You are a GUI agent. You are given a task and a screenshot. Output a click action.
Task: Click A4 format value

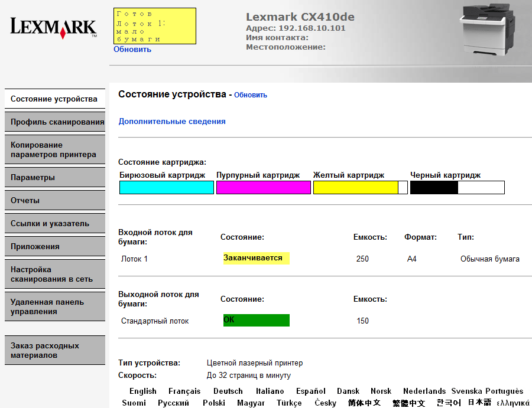pyautogui.click(x=411, y=259)
